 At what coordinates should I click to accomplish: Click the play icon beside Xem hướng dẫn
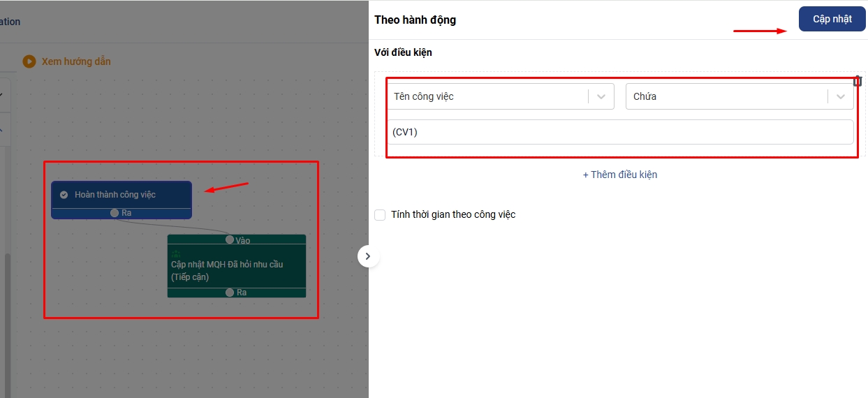29,61
